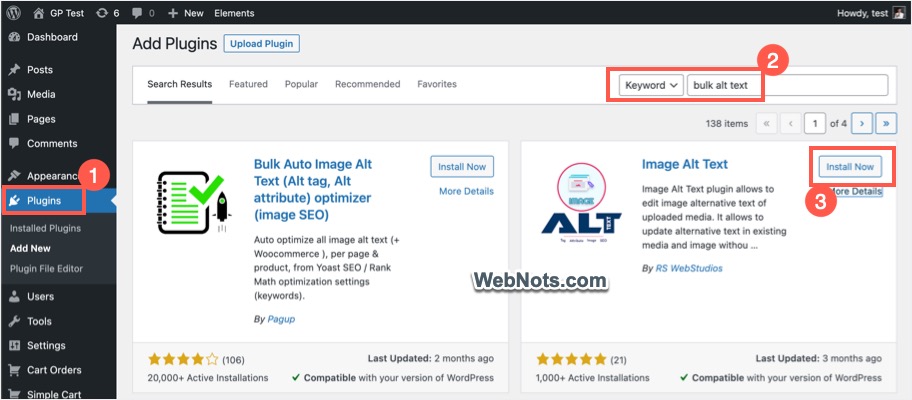This screenshot has width=912, height=400.
Task: Go to the next results page
Action: click(860, 124)
